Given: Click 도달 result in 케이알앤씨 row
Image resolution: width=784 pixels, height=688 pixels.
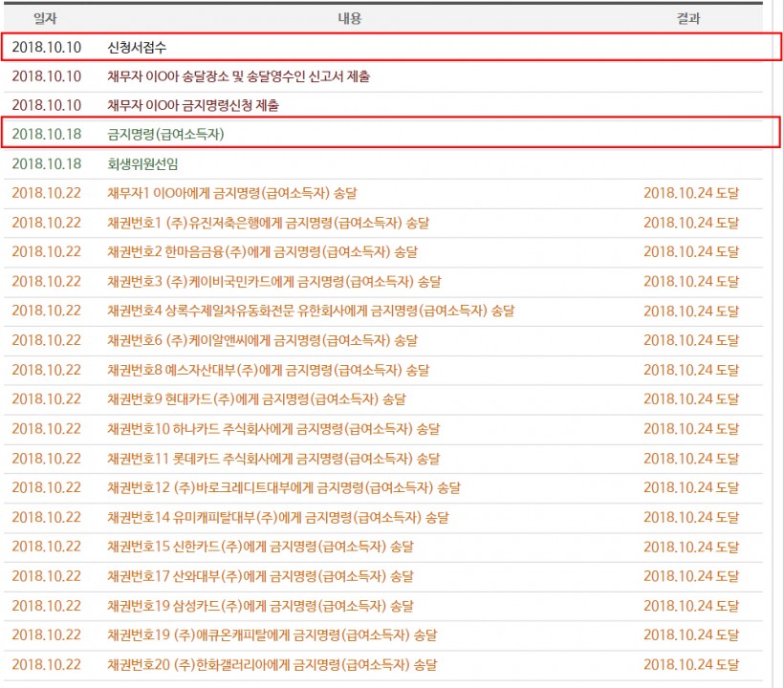Looking at the screenshot, I should point(691,340).
